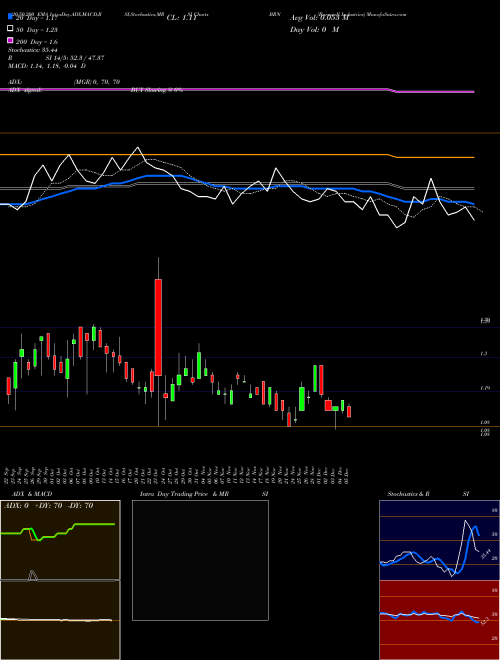The image size is (500, 660).
Task: Click the 'CL: 1.11' closing price label
Action: [x=182, y=18]
